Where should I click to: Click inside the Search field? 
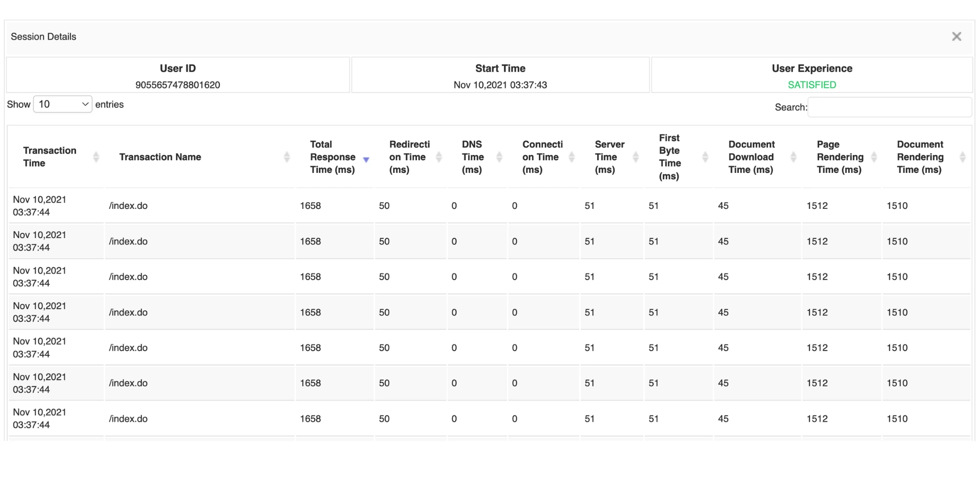point(889,107)
